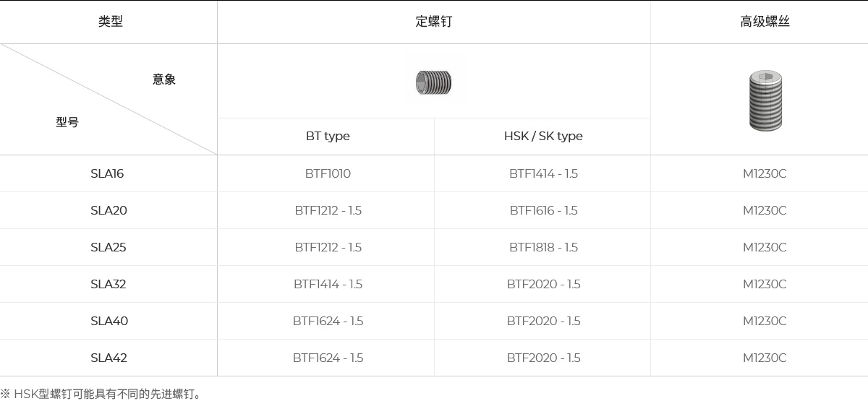Select BTF1414 - 1.5 in the SLA16 row
868x401 pixels.
[x=543, y=173]
